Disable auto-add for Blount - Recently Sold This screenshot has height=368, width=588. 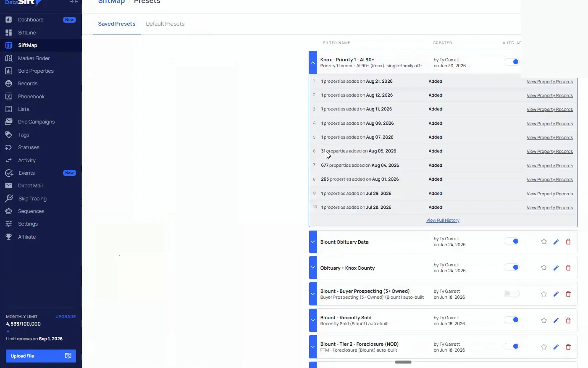click(x=512, y=320)
